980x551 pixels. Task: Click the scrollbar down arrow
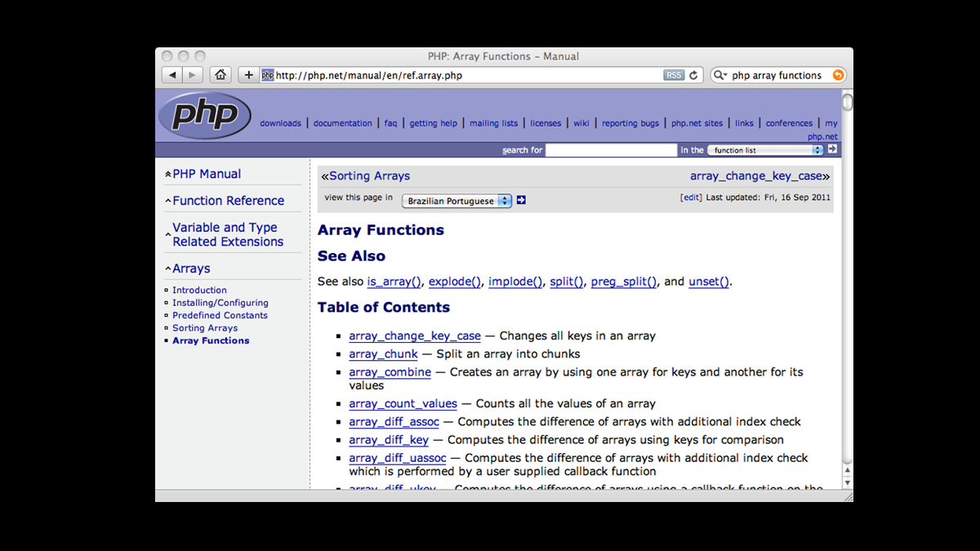tap(848, 483)
